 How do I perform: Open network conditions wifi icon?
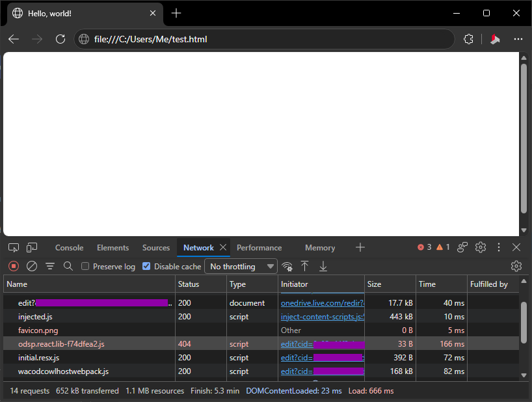tap(287, 266)
